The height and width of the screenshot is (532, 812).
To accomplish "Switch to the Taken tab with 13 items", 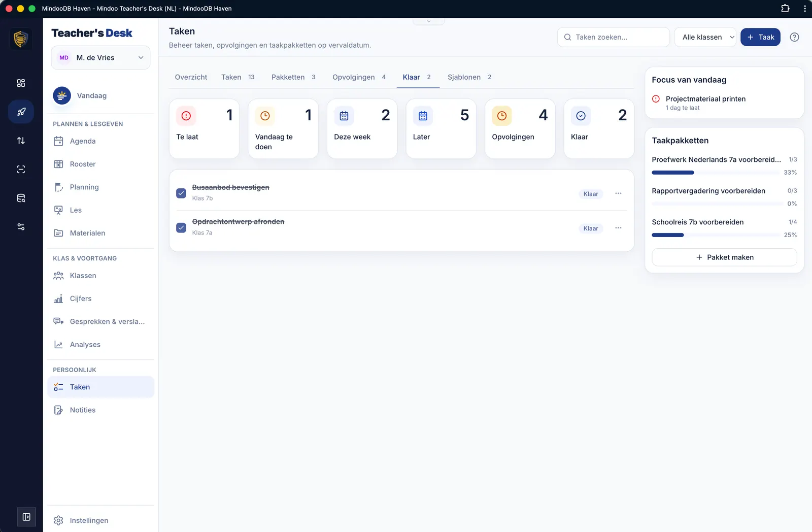I will [238, 77].
